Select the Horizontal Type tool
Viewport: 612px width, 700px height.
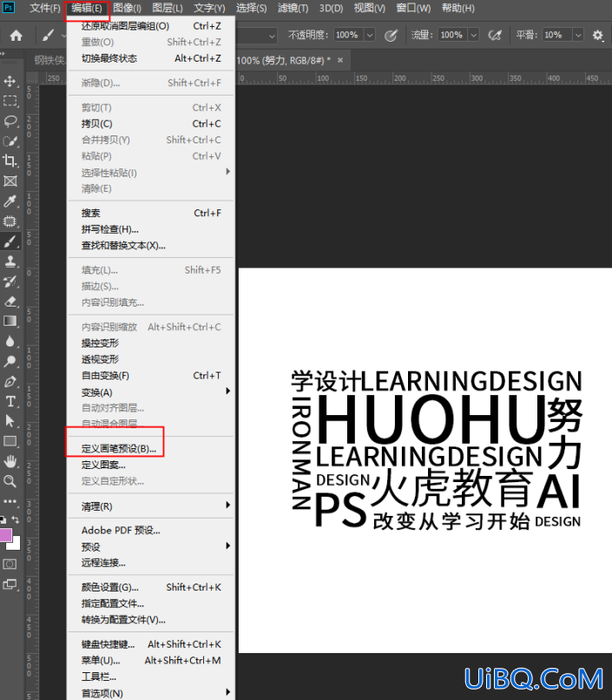[x=10, y=401]
